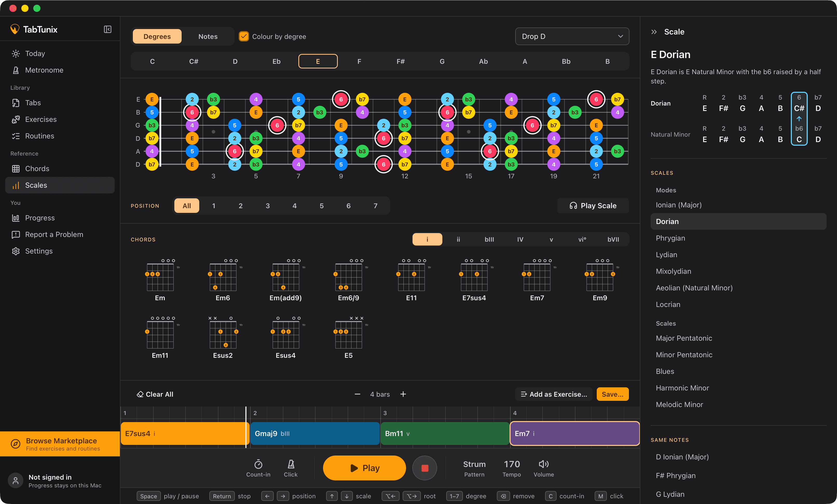Click the red Stop playback button
Screen dimensions: 837x504
coord(424,468)
